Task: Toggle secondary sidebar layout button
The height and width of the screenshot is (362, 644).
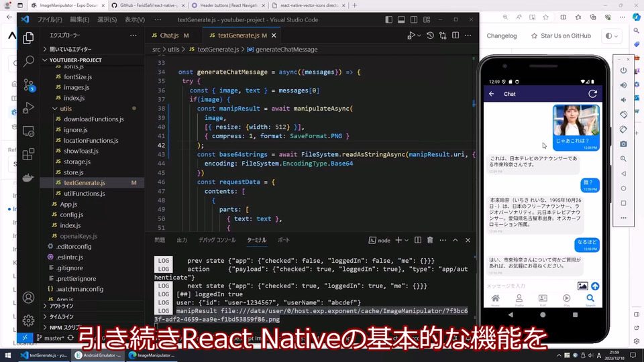Action: [x=414, y=19]
